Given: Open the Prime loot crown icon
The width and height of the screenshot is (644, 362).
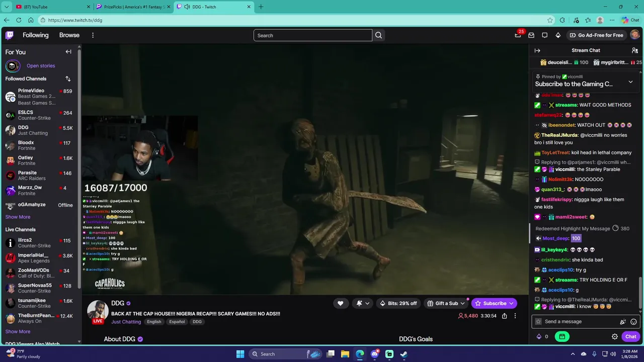Looking at the screenshot, I should [518, 35].
